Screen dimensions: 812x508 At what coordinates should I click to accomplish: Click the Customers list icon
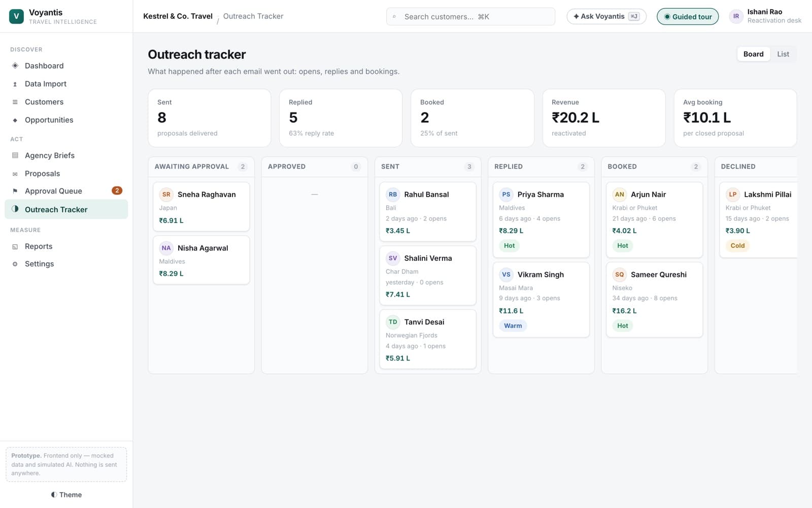click(15, 102)
